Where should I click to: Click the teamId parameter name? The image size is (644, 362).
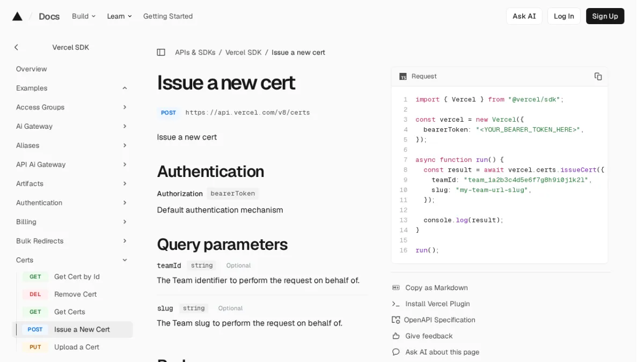click(x=169, y=265)
